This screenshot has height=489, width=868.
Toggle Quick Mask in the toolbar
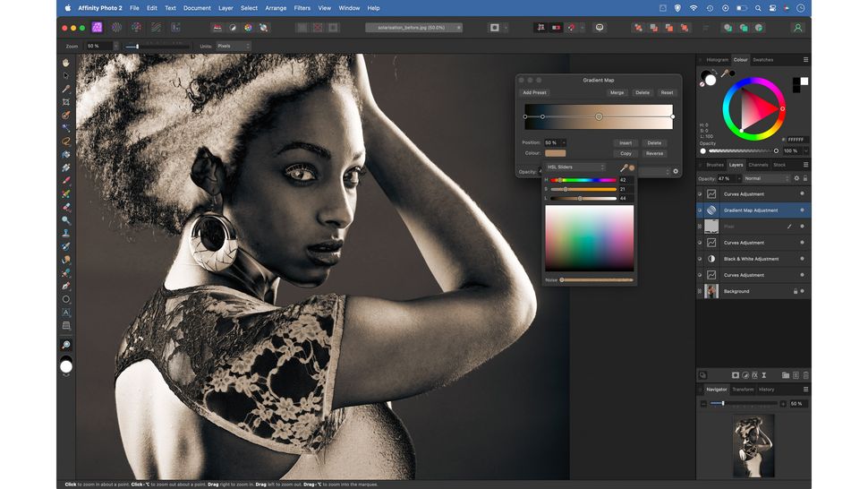click(494, 28)
